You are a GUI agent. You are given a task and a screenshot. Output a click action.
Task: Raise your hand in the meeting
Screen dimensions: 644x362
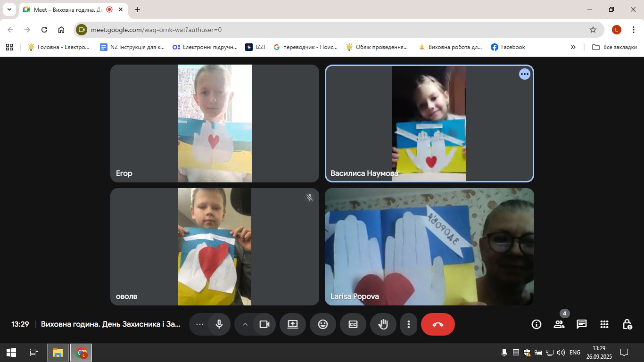click(383, 324)
